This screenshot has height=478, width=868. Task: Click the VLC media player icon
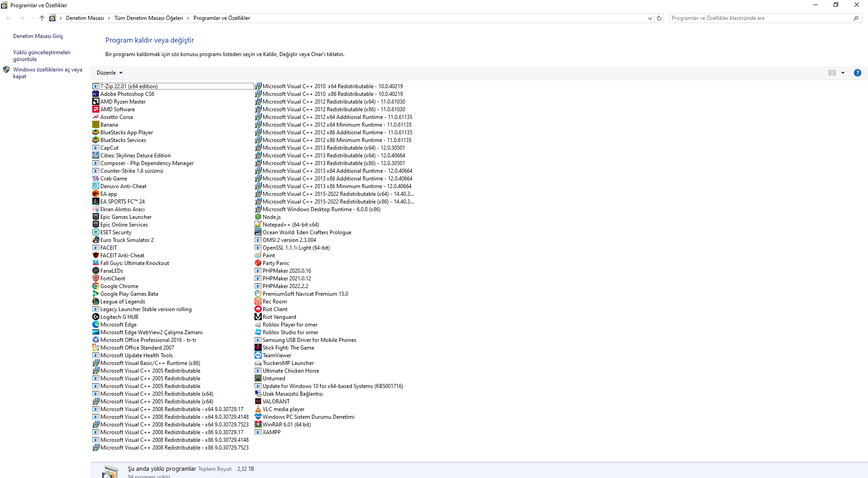coord(258,409)
